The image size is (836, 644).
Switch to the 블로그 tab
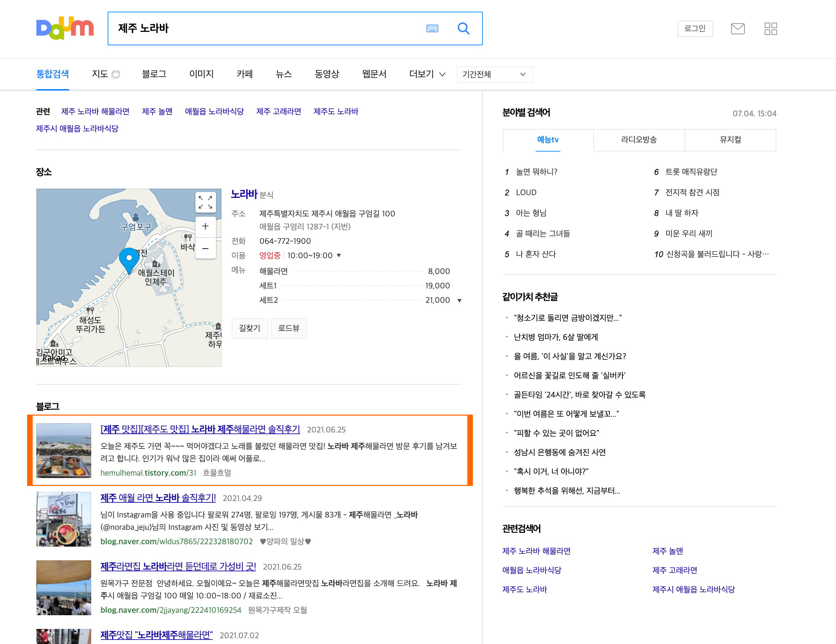[154, 74]
